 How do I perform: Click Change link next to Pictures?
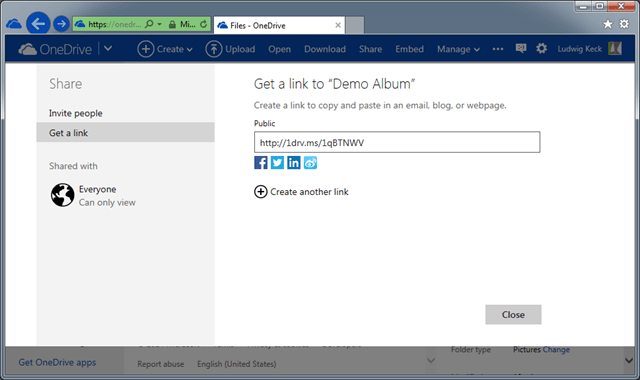click(556, 349)
